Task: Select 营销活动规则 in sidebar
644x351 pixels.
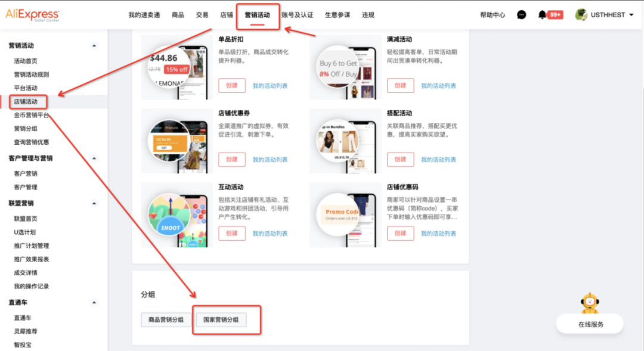Action: tap(31, 74)
